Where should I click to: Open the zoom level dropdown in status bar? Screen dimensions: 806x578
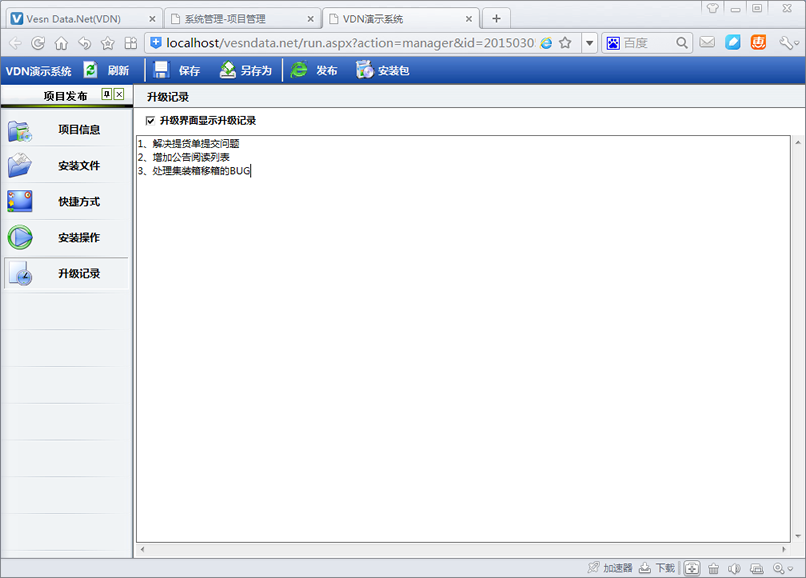(x=782, y=568)
